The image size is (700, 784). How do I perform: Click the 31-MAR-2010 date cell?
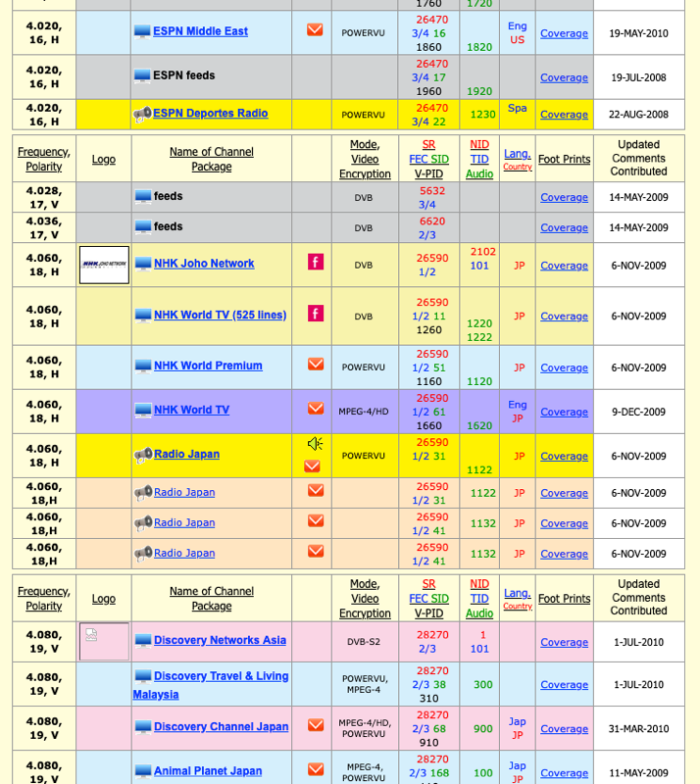[638, 729]
